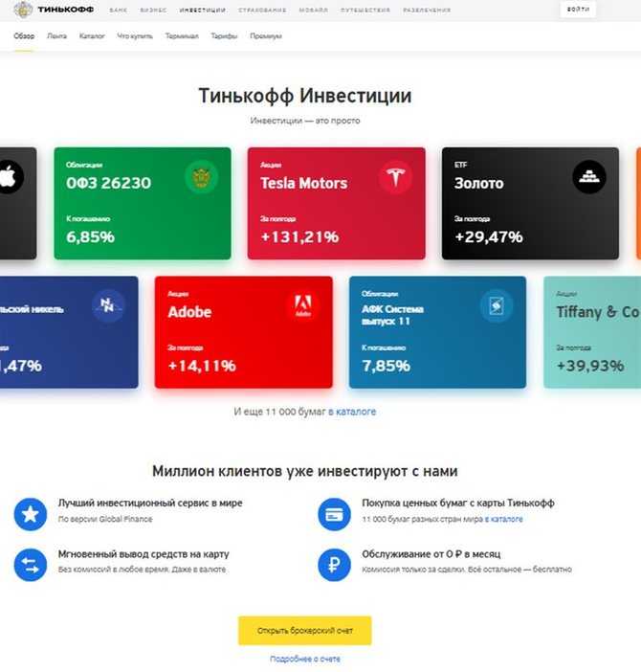
Task: Click the Tesla logo icon
Action: tap(396, 176)
